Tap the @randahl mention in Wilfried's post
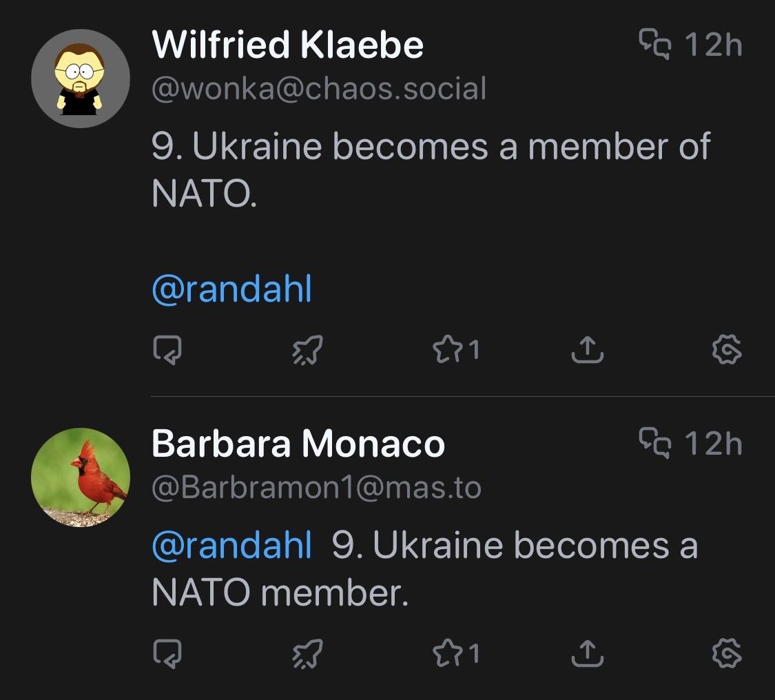Screen dimensions: 775x700 pos(231,290)
